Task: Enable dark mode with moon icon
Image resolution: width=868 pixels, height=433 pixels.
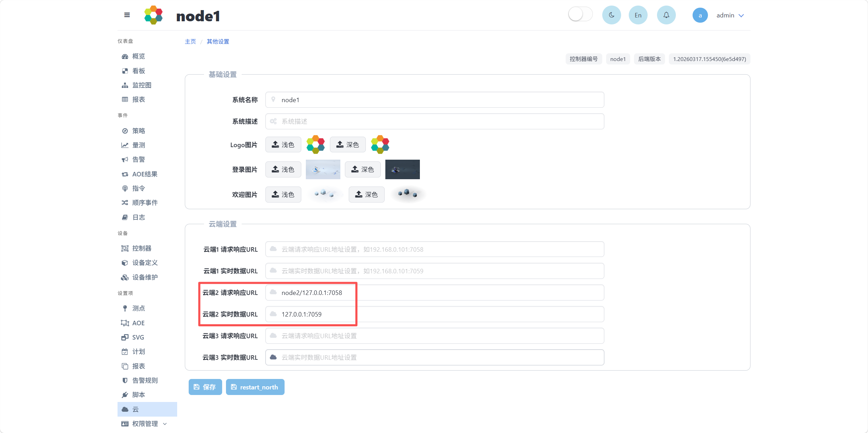Action: [611, 15]
